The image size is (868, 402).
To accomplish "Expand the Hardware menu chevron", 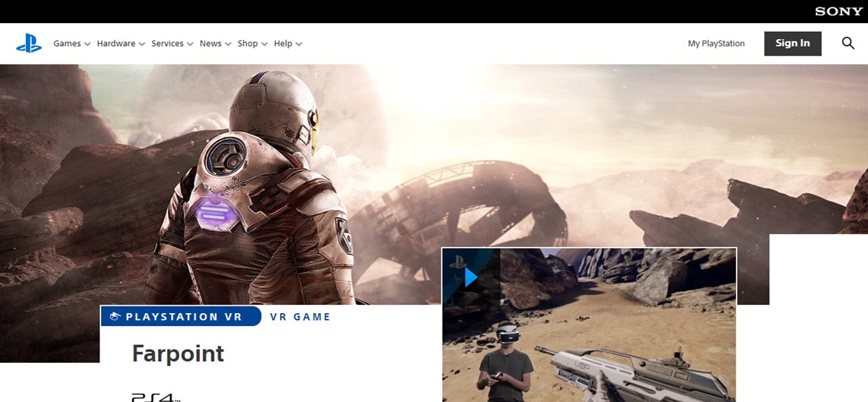I will click(x=142, y=44).
